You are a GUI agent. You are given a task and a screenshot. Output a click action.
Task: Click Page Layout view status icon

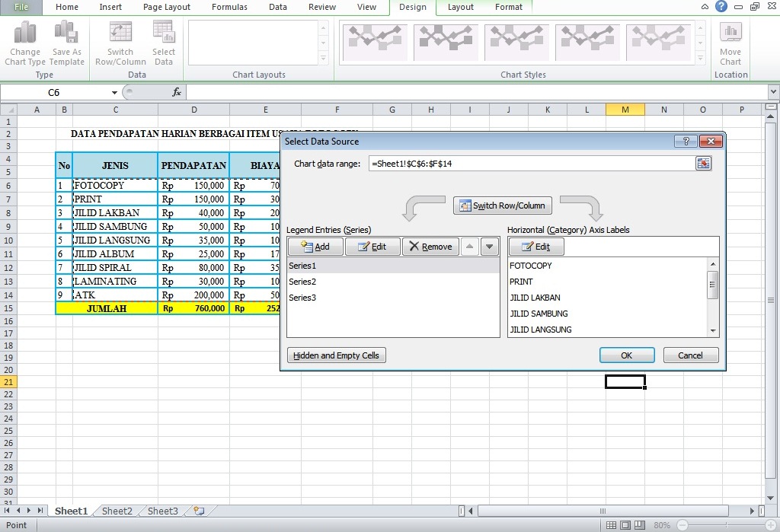pyautogui.click(x=626, y=525)
